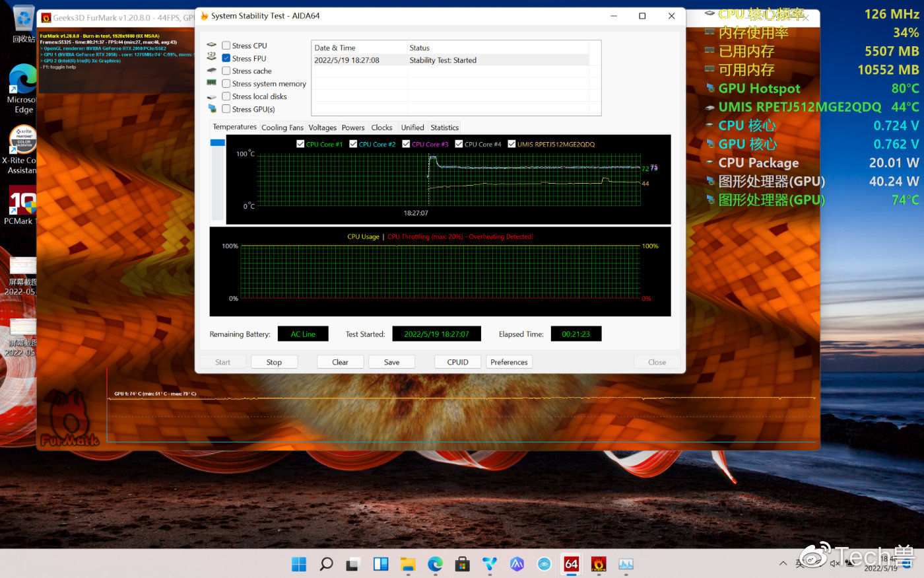Open Microsoft Edge from the taskbar

point(435,564)
